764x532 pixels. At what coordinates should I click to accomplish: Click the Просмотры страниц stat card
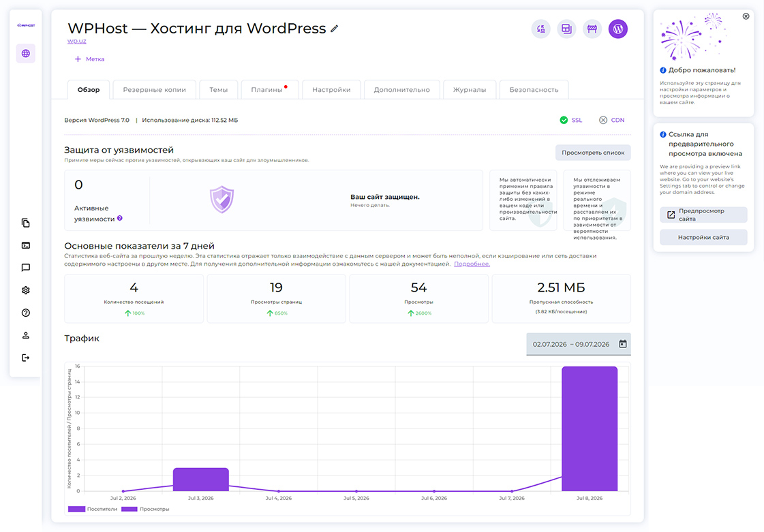pyautogui.click(x=276, y=298)
